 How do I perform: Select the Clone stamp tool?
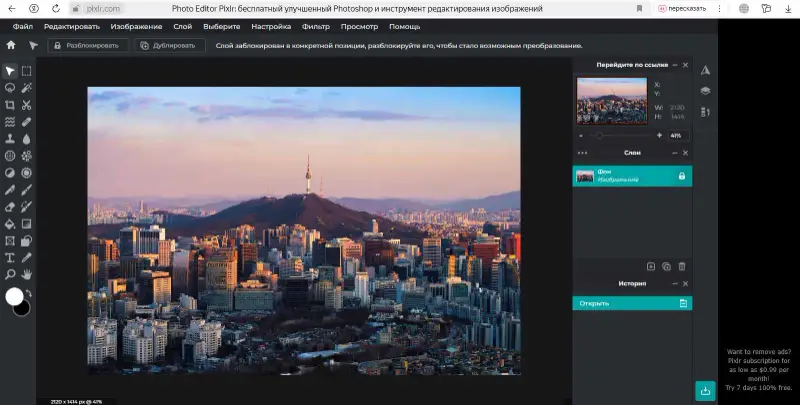pos(10,139)
